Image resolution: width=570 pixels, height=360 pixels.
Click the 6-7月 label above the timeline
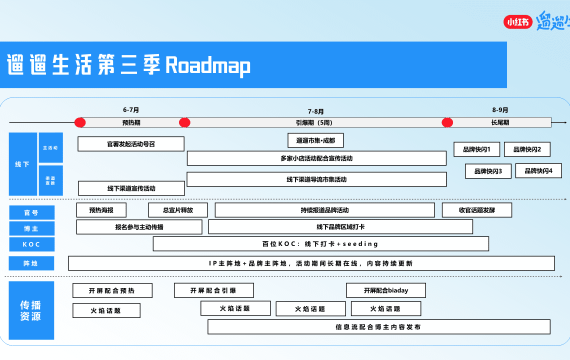pyautogui.click(x=131, y=110)
